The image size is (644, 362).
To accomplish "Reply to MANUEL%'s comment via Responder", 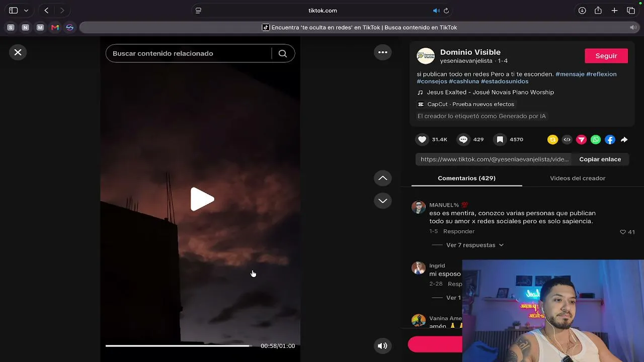I will tap(459, 231).
